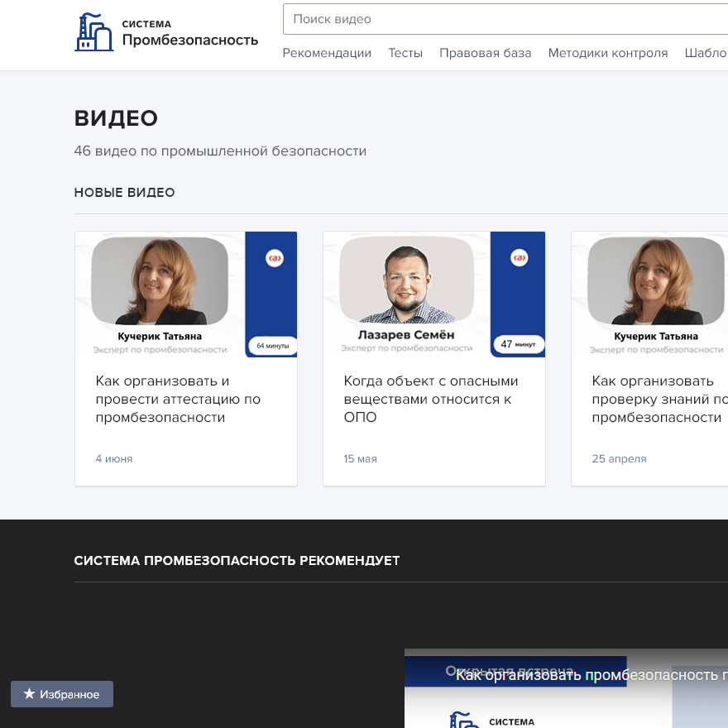Click the red Актион logo badge on first card
This screenshot has height=728, width=728.
point(275,258)
